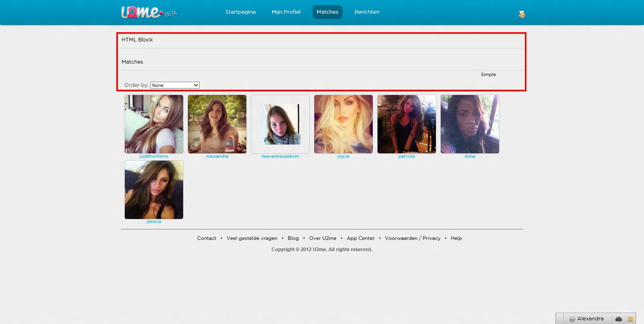Viewport: 644px width, 324px height.
Task: Open the patricia profile link
Action: pyautogui.click(x=407, y=156)
